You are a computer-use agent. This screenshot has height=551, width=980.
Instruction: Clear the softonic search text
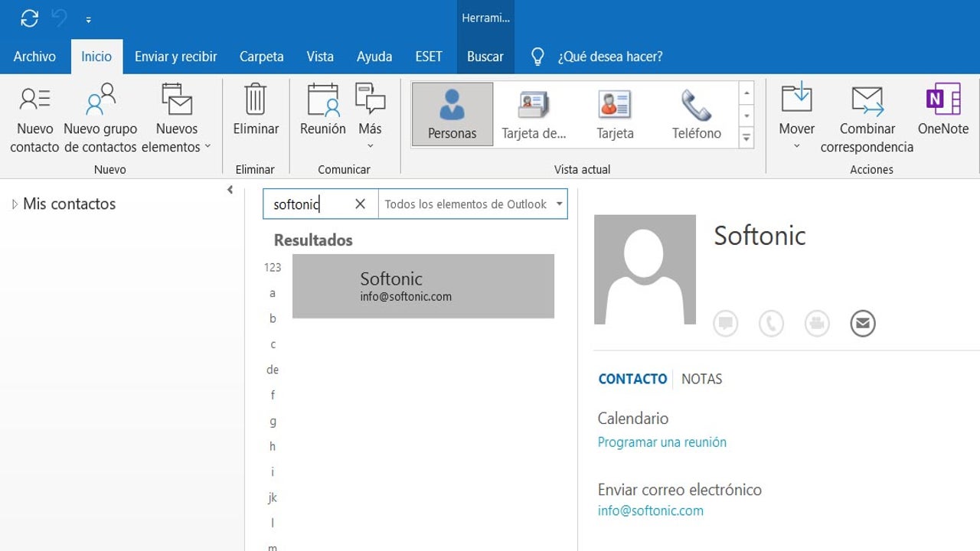[x=360, y=204]
